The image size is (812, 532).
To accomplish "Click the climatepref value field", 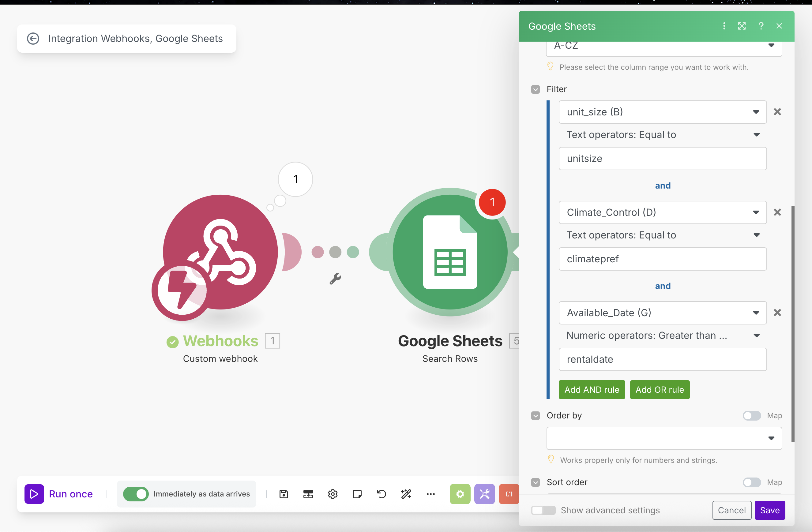I will [662, 259].
